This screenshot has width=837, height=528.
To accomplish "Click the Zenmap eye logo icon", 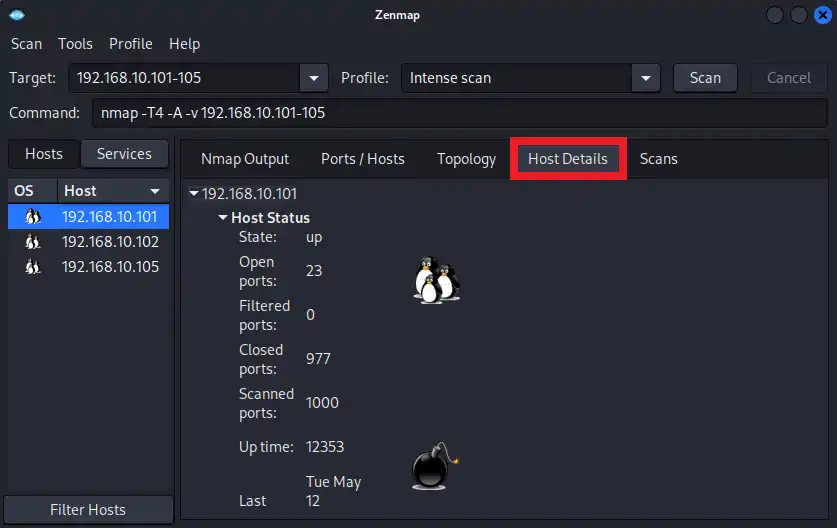I will [x=17, y=15].
